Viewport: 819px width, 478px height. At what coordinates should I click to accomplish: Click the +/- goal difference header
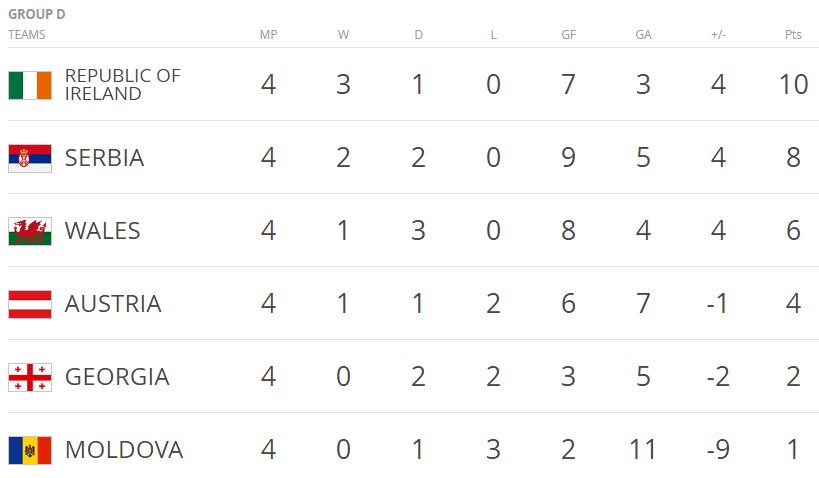(x=718, y=34)
